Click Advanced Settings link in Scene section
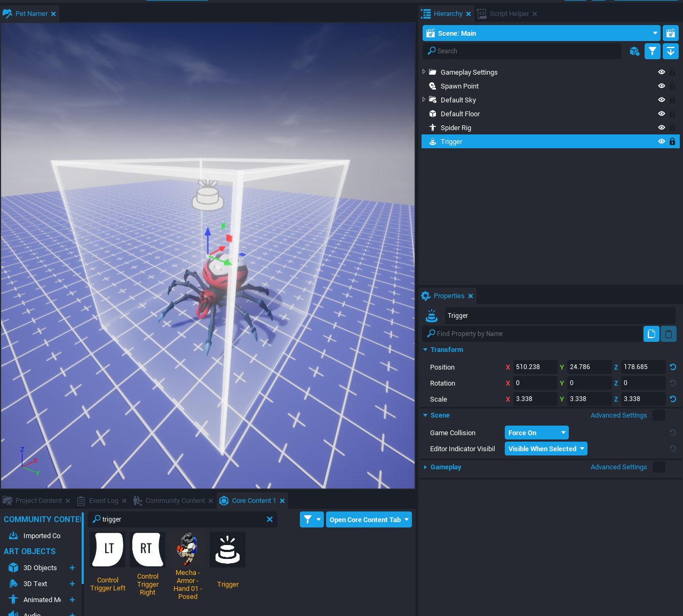 tap(618, 415)
